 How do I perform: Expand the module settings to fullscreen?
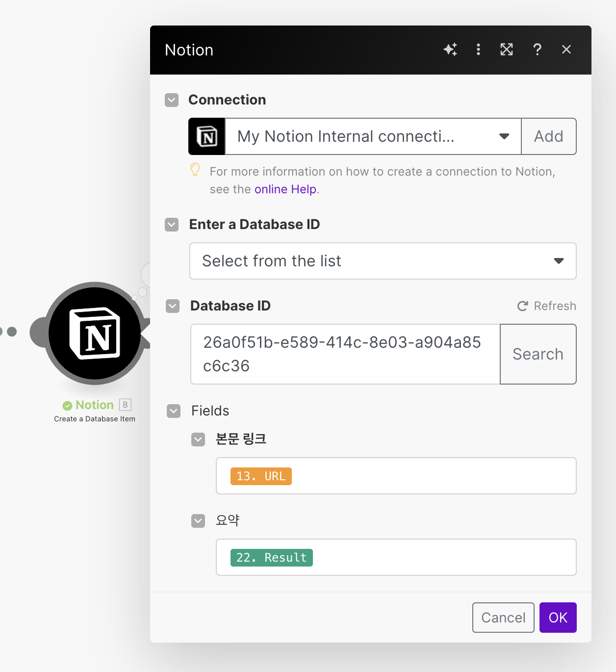click(507, 50)
